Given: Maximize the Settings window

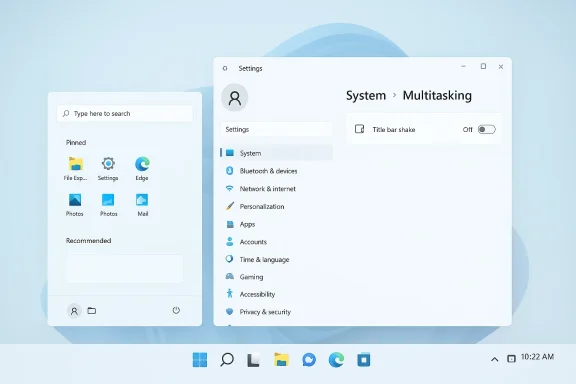Looking at the screenshot, I should [483, 66].
